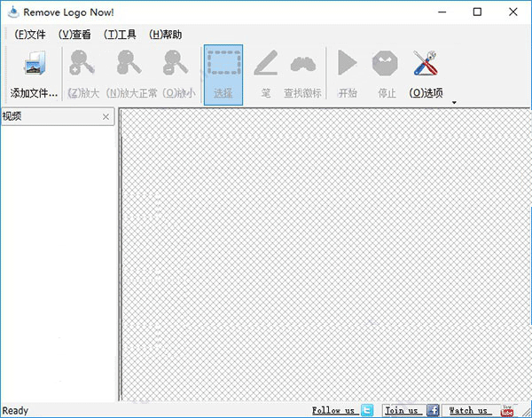
Task: Open the (V)查看 View menu
Action: tap(74, 35)
